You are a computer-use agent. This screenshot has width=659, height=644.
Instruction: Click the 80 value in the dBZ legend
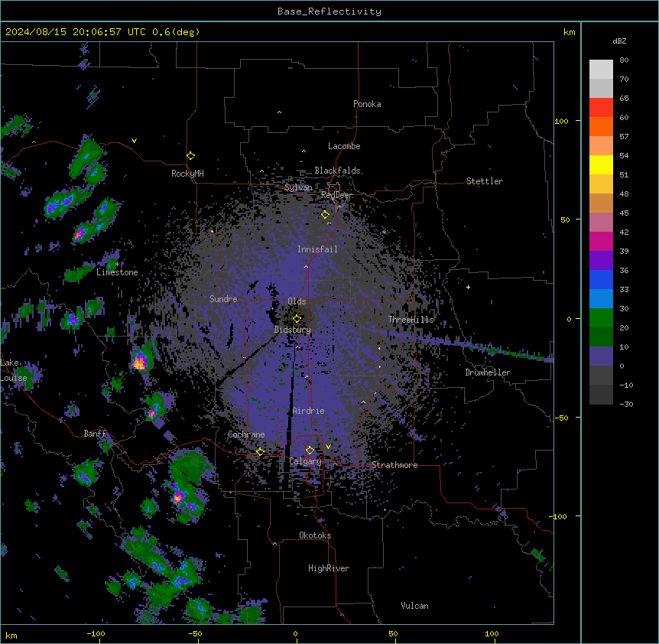[x=624, y=60]
